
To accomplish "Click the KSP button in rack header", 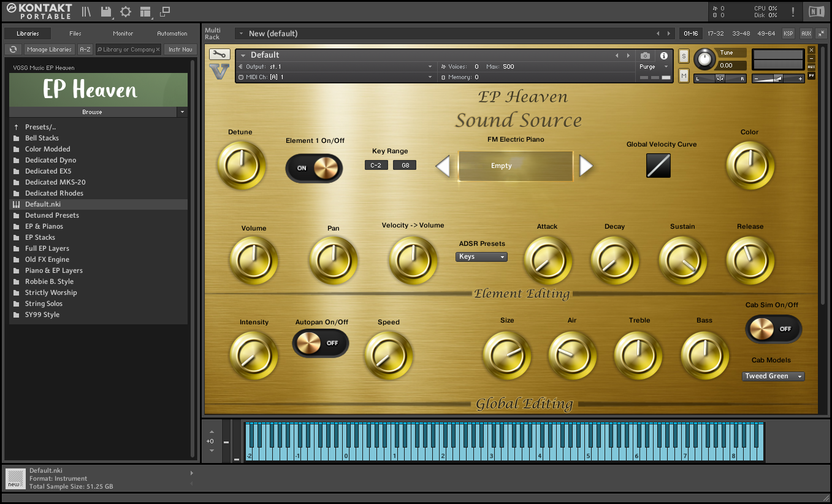I will [x=788, y=34].
